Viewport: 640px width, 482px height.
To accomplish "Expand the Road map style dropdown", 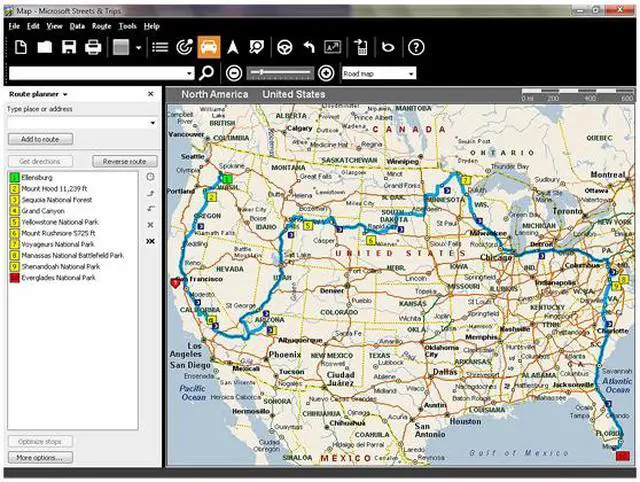I will coord(410,73).
